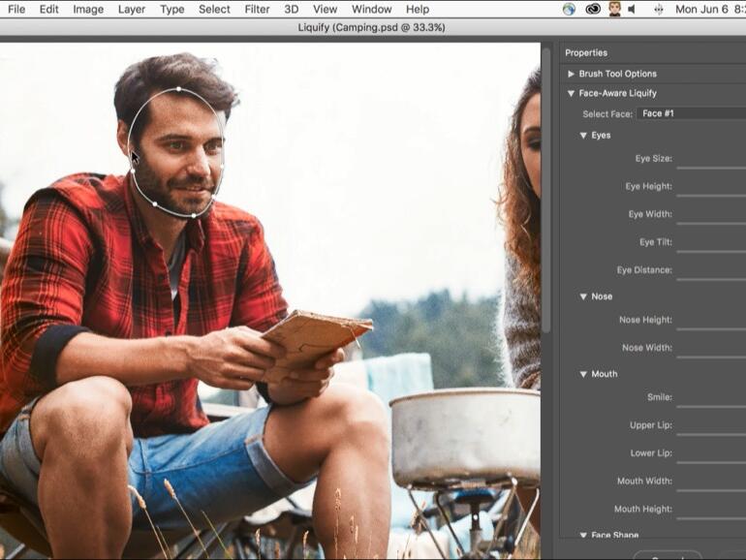Image resolution: width=746 pixels, height=560 pixels.
Task: Click the chin face outline handle
Action: click(x=194, y=215)
